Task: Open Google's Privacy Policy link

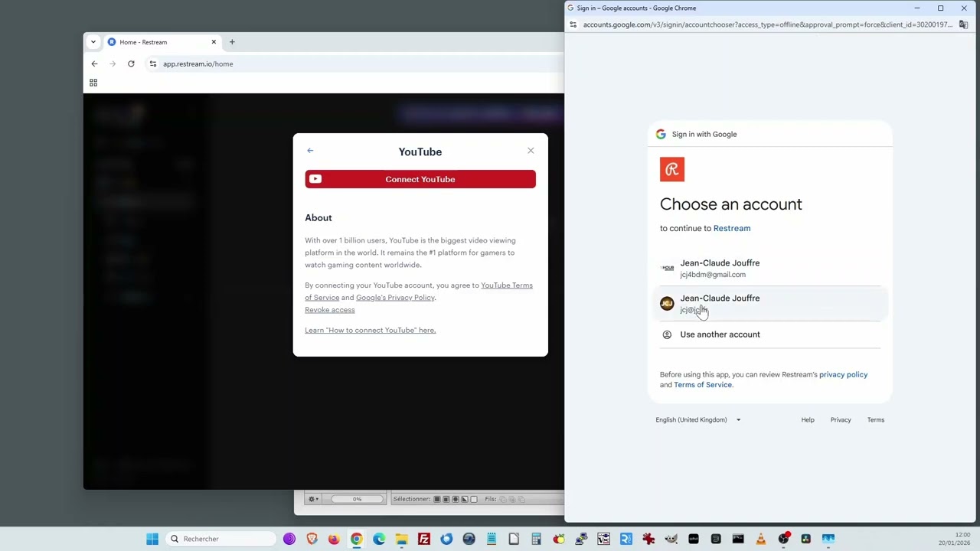Action: pos(395,298)
